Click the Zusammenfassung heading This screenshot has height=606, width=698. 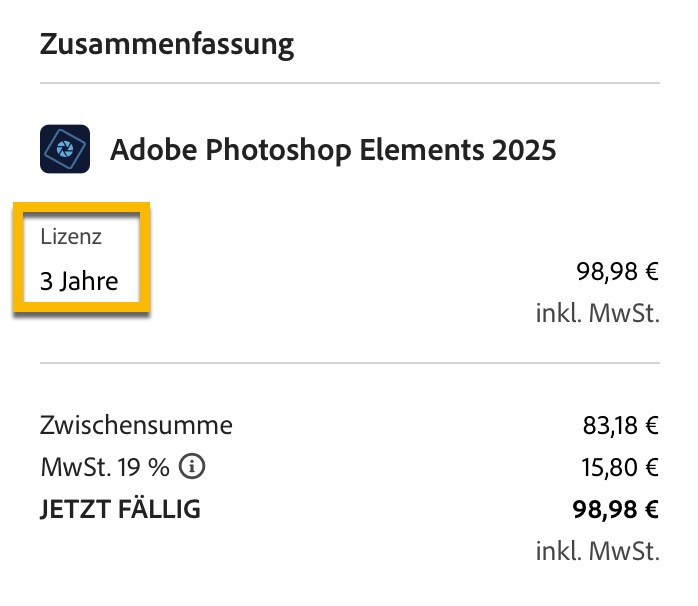(167, 45)
